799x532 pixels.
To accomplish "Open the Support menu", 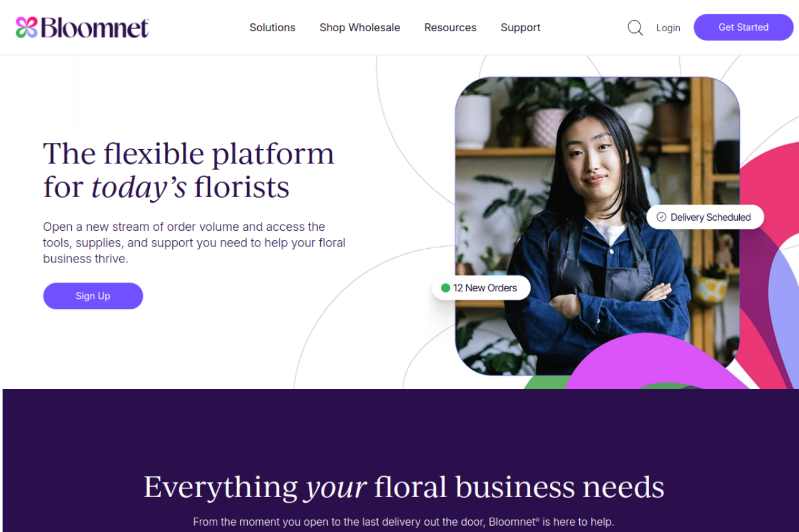I will [521, 27].
